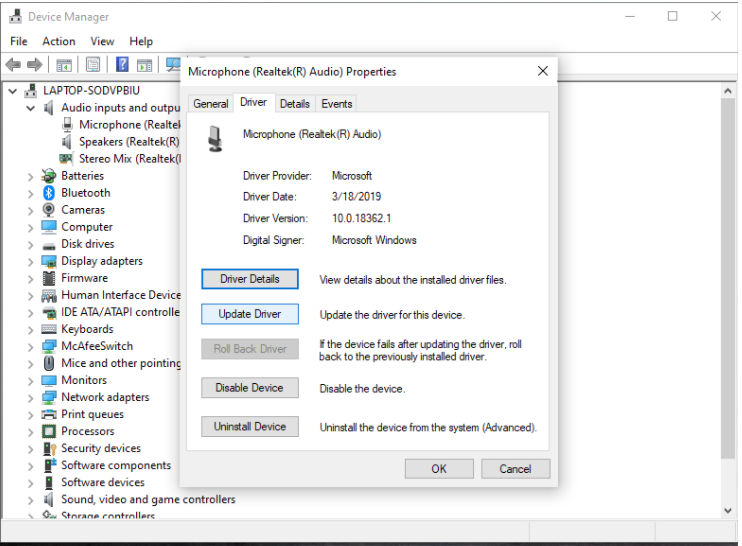Click the Monitors category icon

49,380
